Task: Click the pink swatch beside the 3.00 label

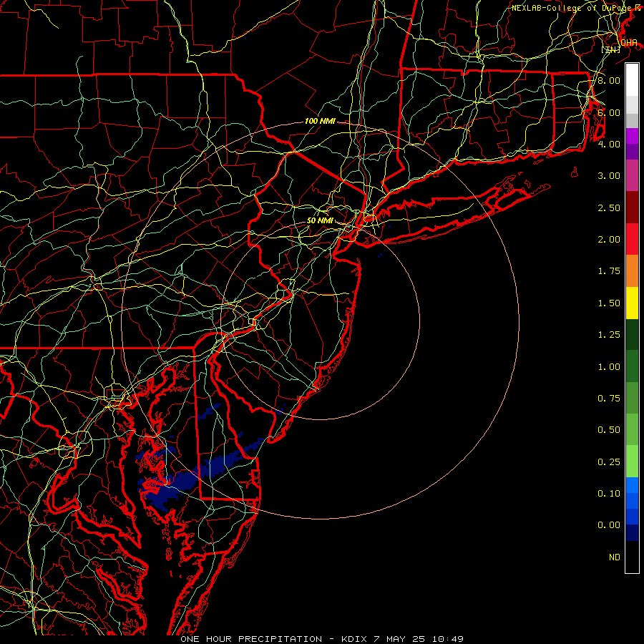Action: pos(632,175)
